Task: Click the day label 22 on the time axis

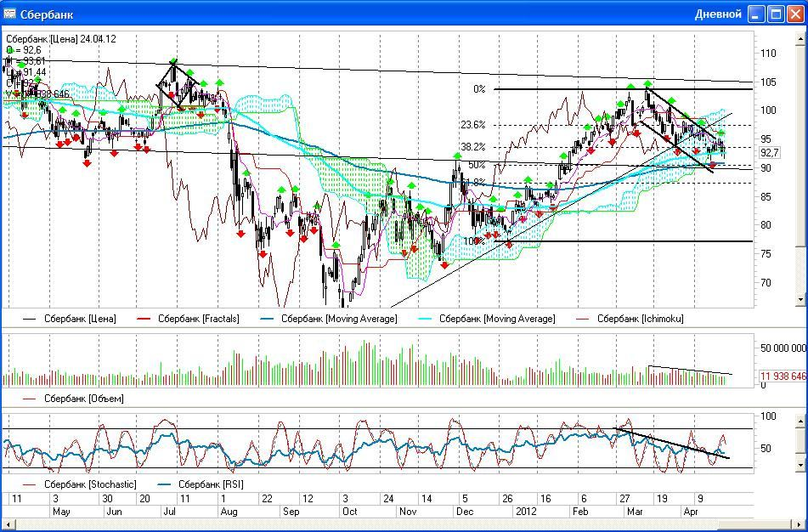Action: pos(267,499)
